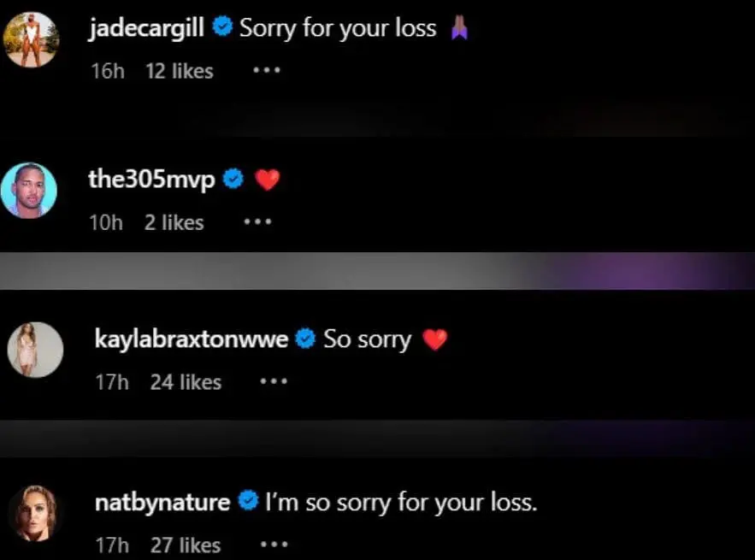
Task: Open more options on kaylabraxtonwwe's comment
Action: (x=274, y=381)
